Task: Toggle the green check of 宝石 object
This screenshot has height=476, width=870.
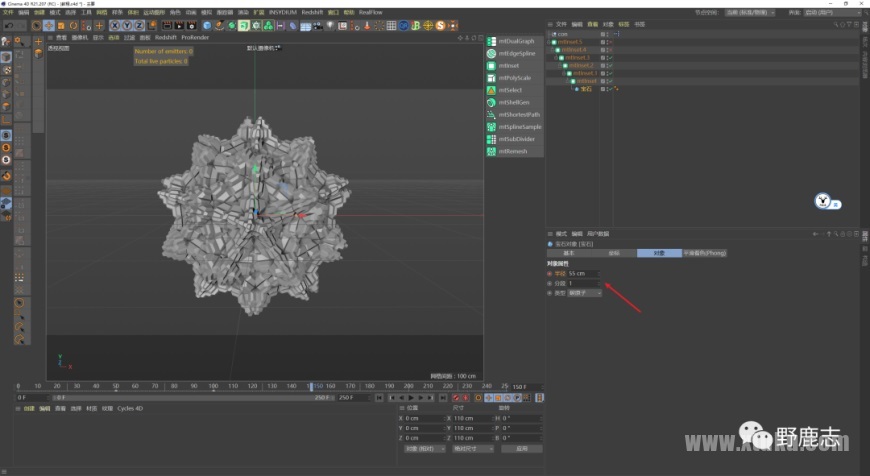Action: point(610,89)
